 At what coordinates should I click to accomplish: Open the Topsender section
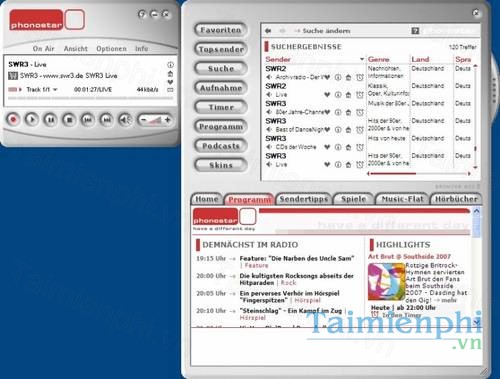click(221, 49)
